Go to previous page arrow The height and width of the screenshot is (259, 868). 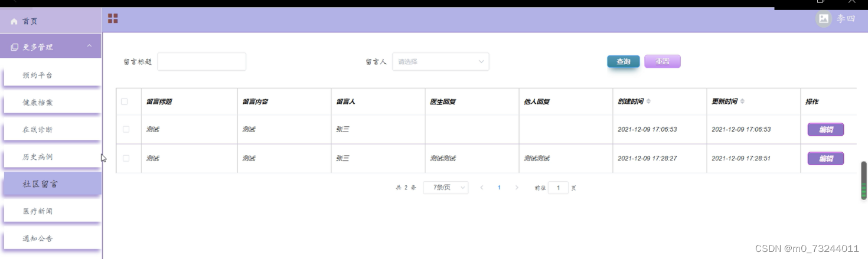[482, 188]
